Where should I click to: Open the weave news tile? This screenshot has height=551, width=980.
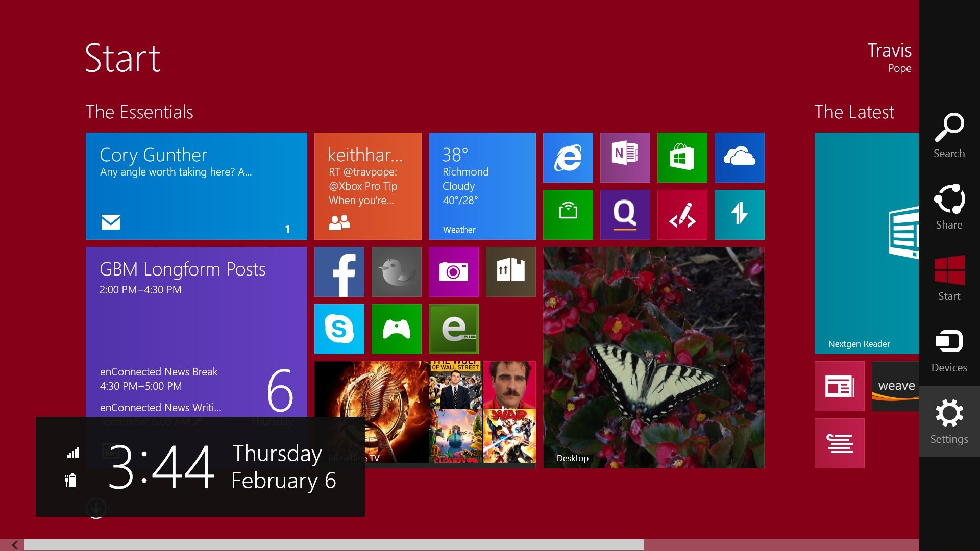(895, 386)
